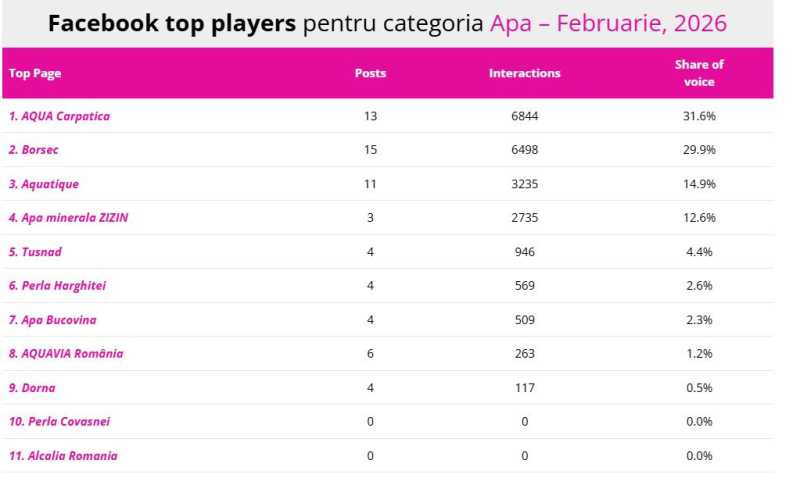Viewport: 800px width, 492px height.
Task: Click the Apa – Februarie, 2026 title text
Action: pos(608,23)
